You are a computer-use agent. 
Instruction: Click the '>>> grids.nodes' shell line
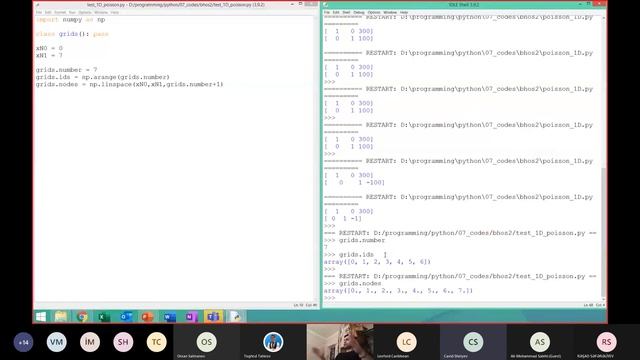point(353,284)
